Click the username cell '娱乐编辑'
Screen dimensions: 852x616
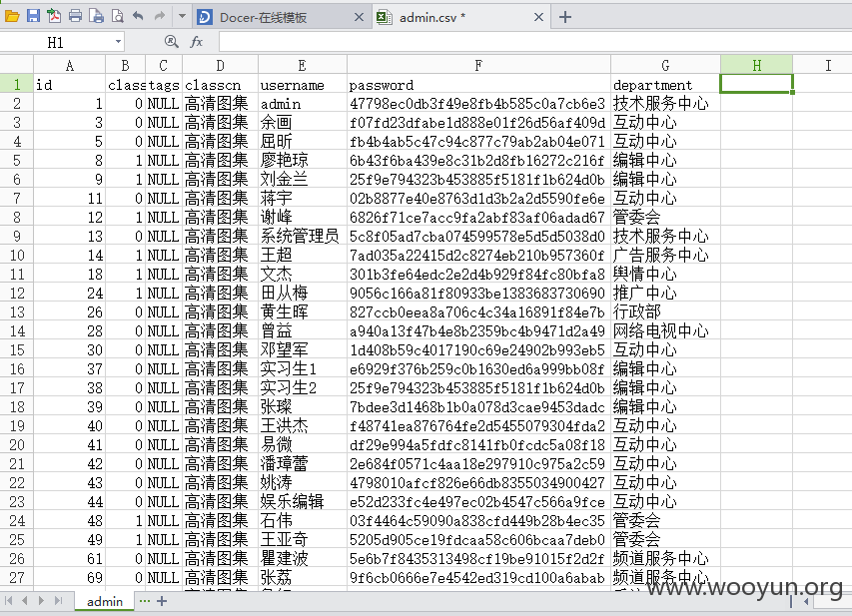click(x=302, y=502)
